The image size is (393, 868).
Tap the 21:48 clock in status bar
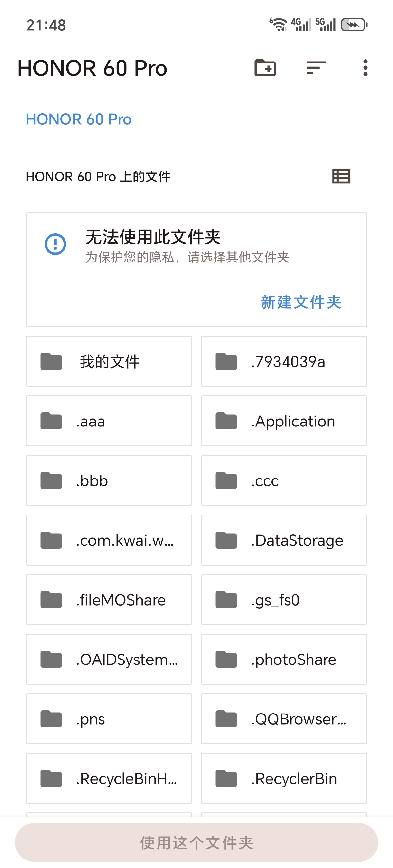pos(46,25)
